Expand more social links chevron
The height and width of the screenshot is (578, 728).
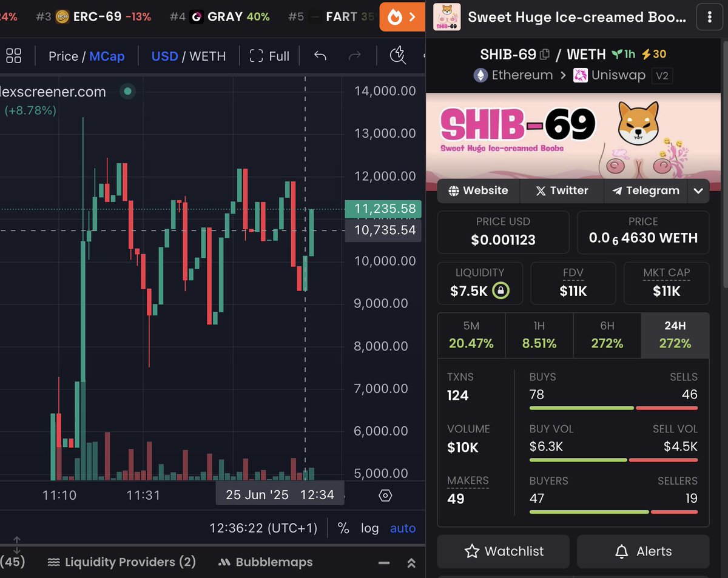(x=698, y=190)
